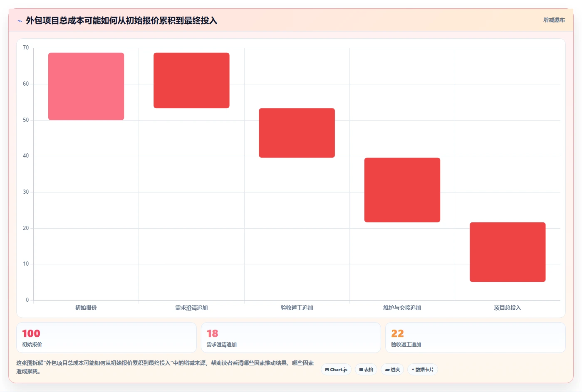Open the 100 初始报价 data card
582x392 pixels.
pyautogui.click(x=106, y=338)
